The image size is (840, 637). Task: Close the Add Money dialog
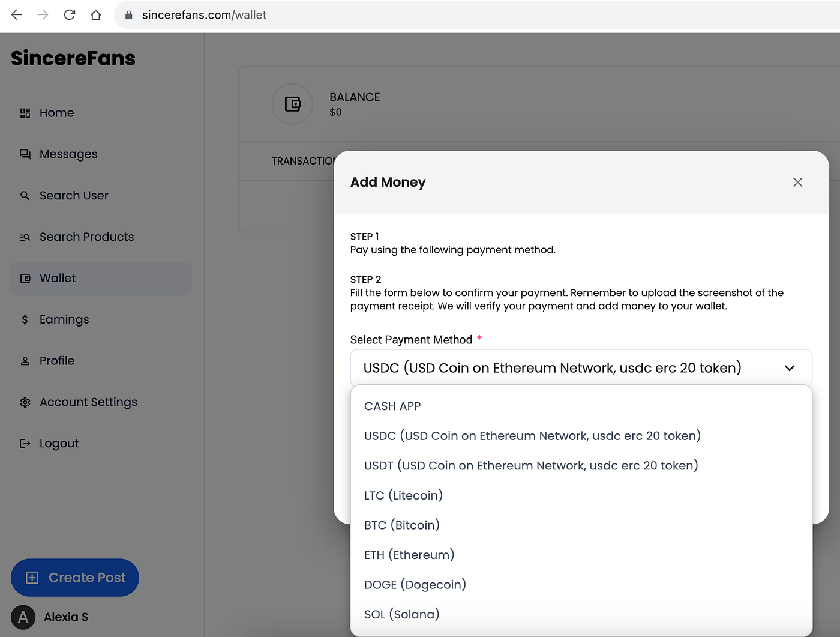[797, 182]
